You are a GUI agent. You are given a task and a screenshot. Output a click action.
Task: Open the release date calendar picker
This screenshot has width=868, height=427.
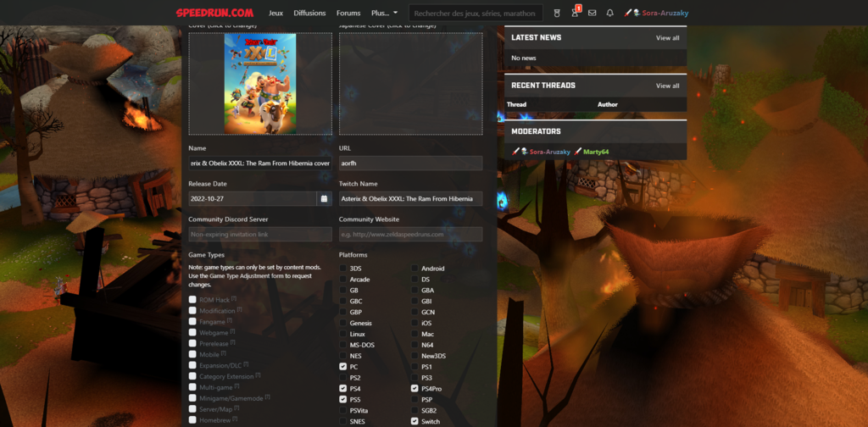click(x=324, y=198)
